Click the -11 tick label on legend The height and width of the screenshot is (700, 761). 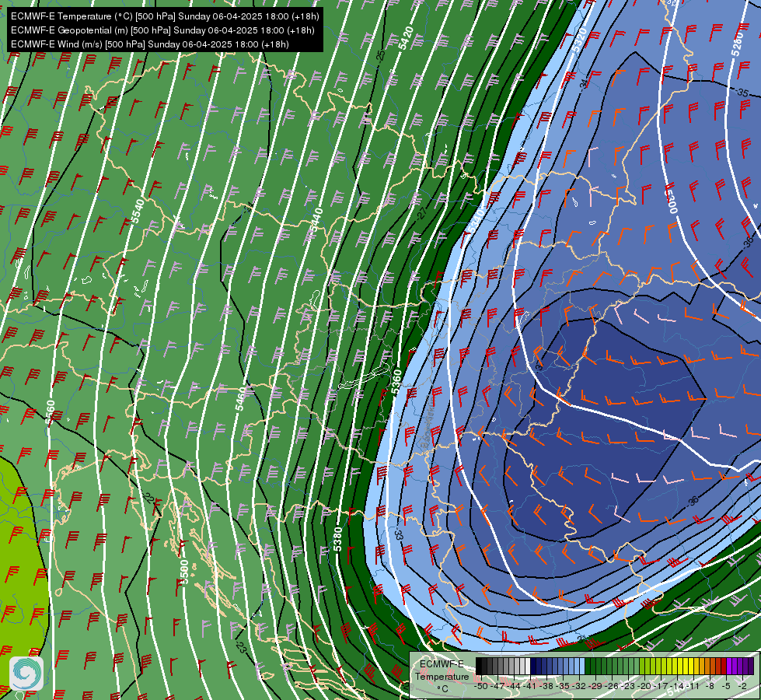[693, 685]
